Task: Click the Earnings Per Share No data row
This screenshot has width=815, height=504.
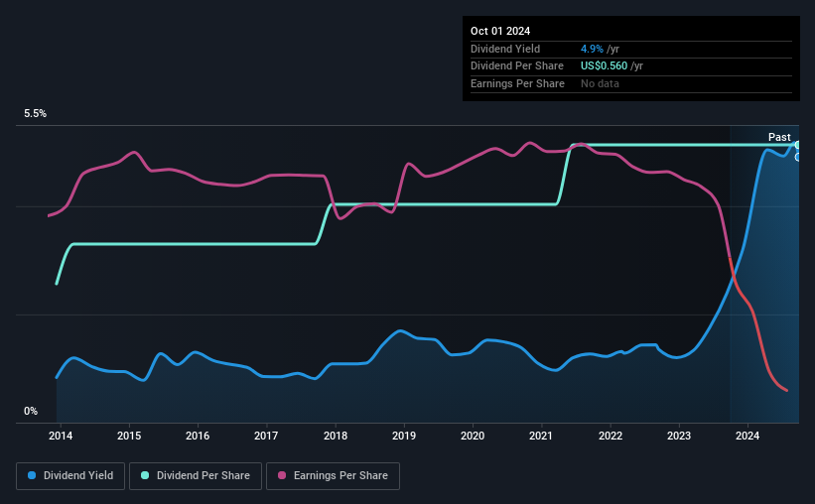Action: tap(631, 83)
